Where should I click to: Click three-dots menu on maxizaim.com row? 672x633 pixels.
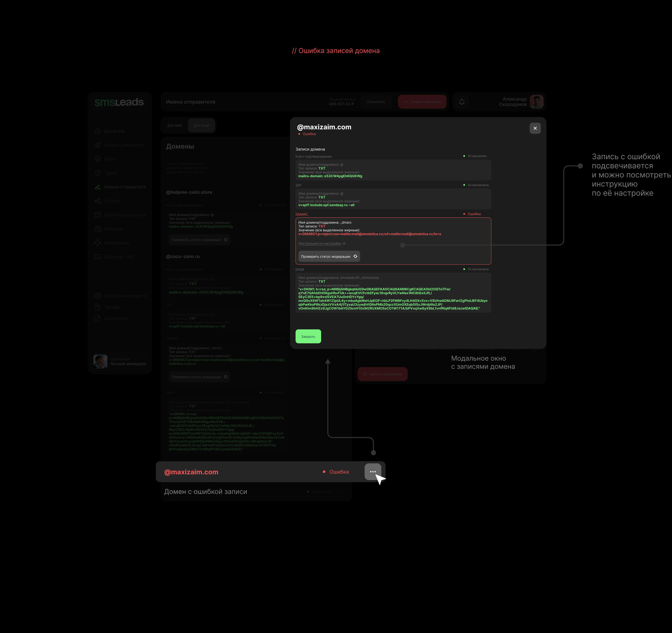[x=372, y=472]
